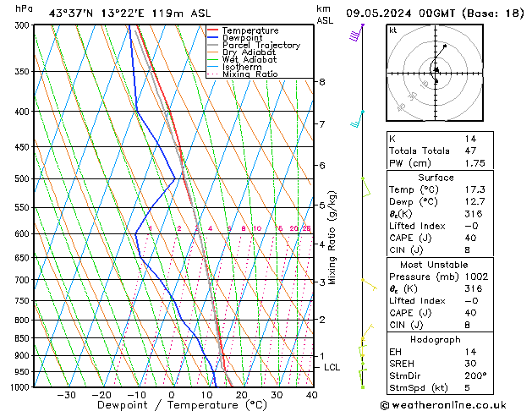Select the 'Mixing Ratio' legend entry
Viewport: 532px width, 411px height.
[x=250, y=74]
